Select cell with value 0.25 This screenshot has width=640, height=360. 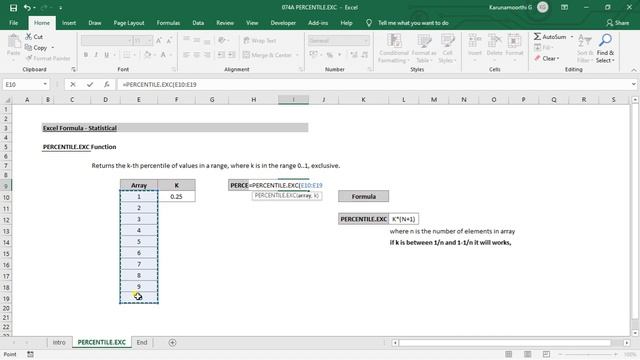(x=176, y=197)
